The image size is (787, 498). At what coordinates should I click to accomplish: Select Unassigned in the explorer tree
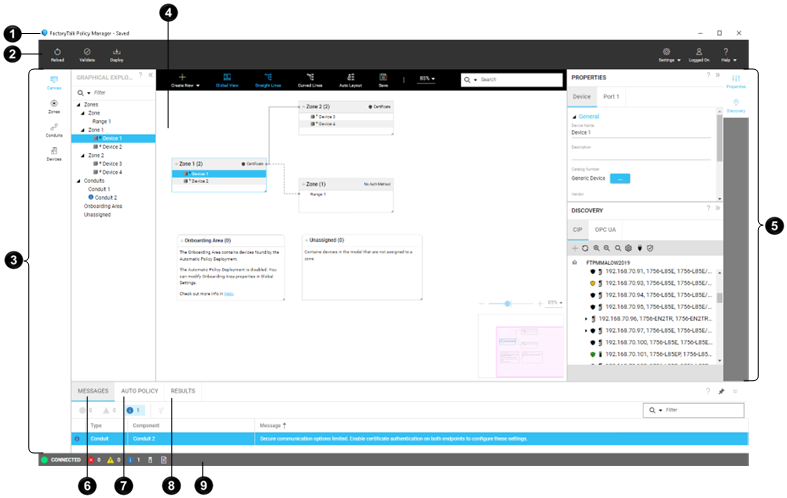[x=97, y=215]
